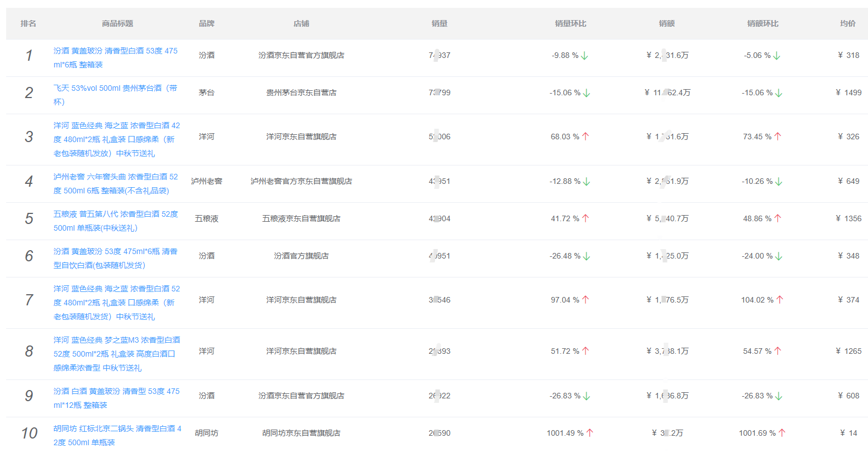Screen dimensions: 868x453
Task: Click store name 胡同坊京东自营旗舰店
Action: [301, 433]
